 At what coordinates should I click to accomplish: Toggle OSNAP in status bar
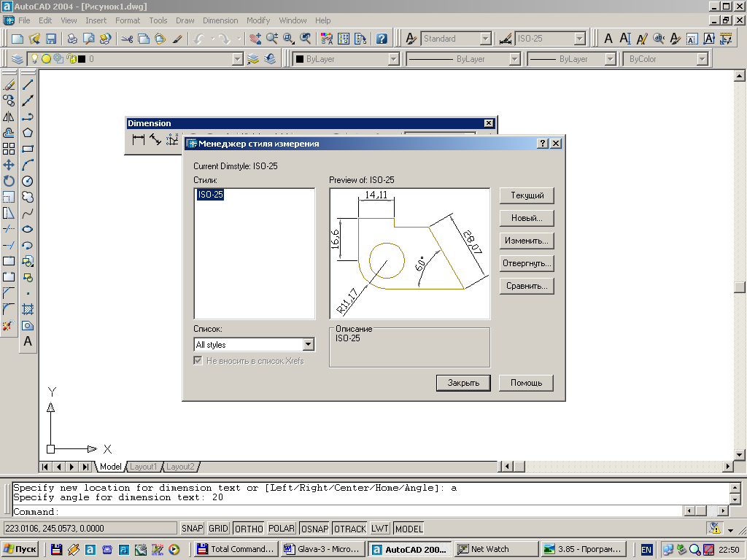(x=315, y=529)
